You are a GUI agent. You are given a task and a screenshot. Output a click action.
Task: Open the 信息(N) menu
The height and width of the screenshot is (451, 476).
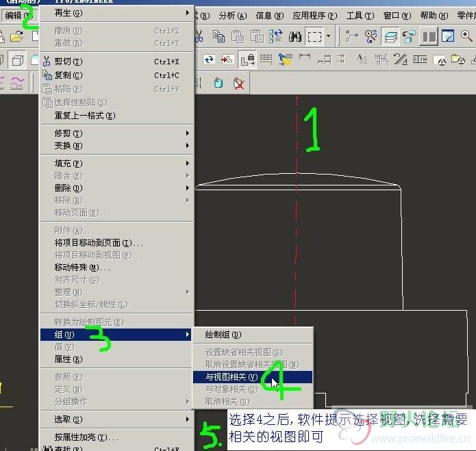[x=270, y=16]
